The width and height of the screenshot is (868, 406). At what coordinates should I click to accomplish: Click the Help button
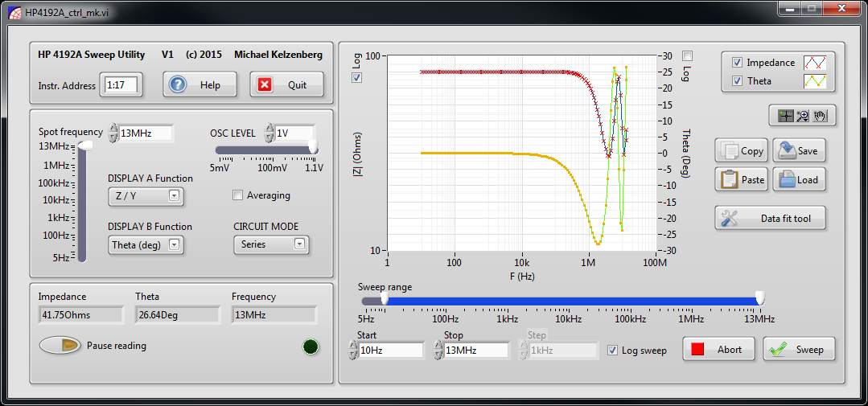pos(200,84)
